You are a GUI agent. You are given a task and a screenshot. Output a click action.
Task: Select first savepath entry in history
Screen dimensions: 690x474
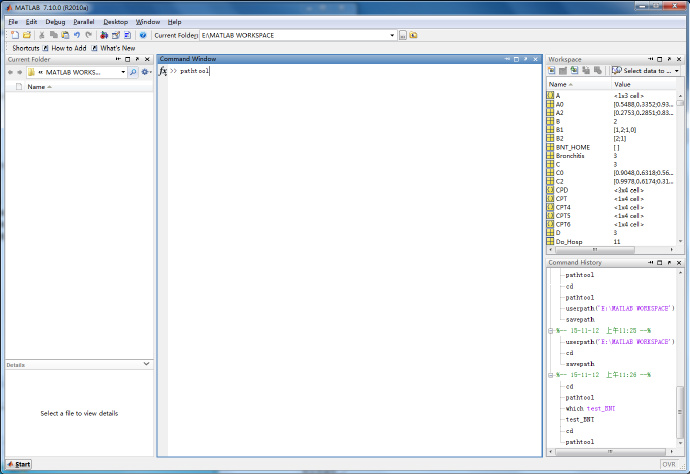580,320
